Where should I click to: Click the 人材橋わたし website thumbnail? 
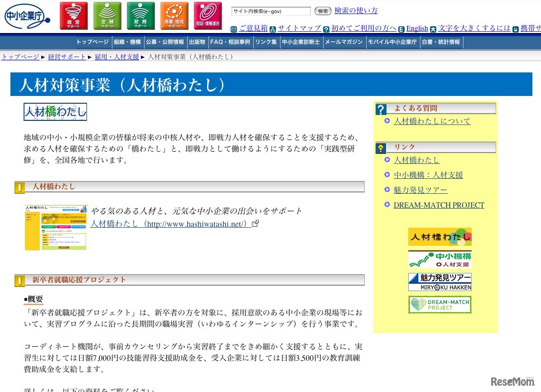click(x=56, y=227)
